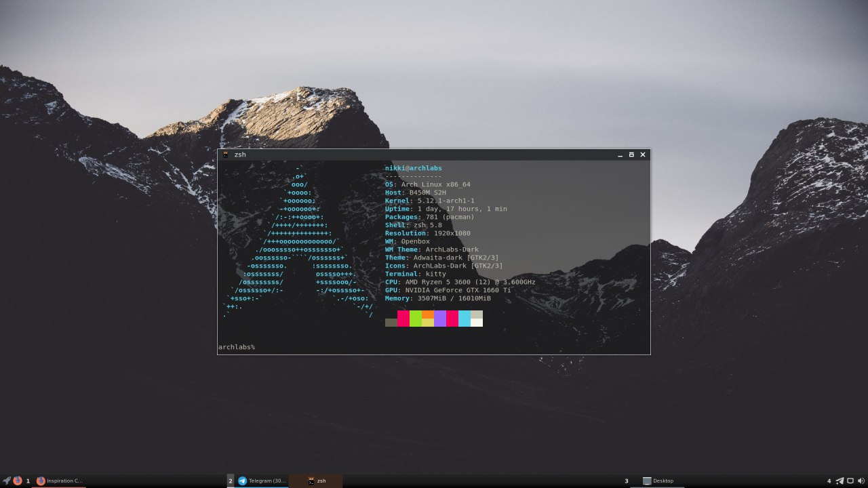Click the yellow color block under orange
The height and width of the screenshot is (488, 868).
428,323
